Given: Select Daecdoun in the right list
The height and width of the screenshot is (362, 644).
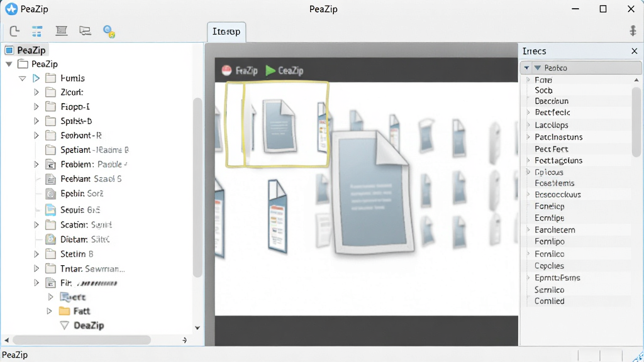Looking at the screenshot, I should (x=552, y=101).
